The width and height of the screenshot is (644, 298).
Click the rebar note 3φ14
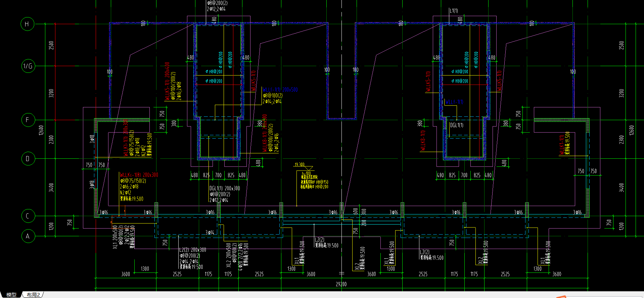click(x=210, y=232)
